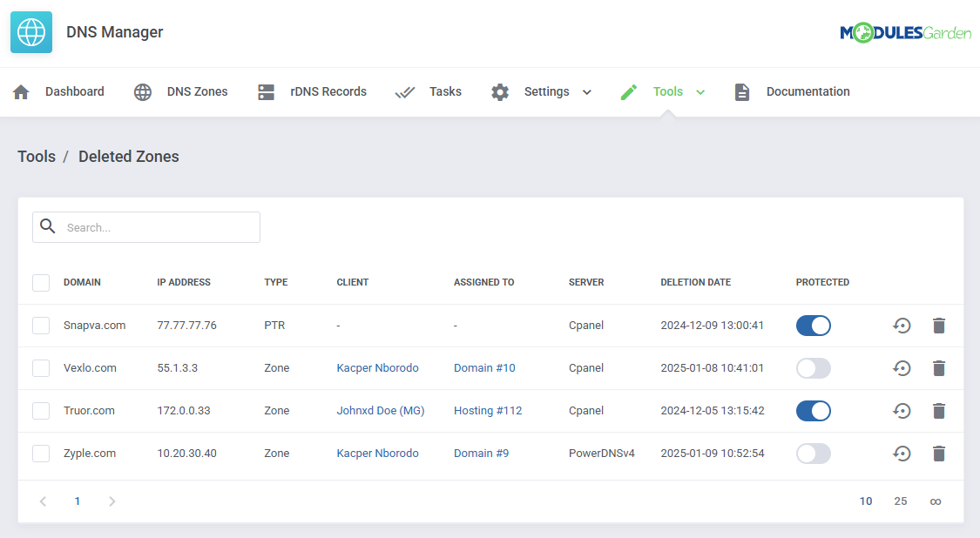980x538 pixels.
Task: Open client Kacper Nborodo in Zyple.com row
Action: coord(377,453)
